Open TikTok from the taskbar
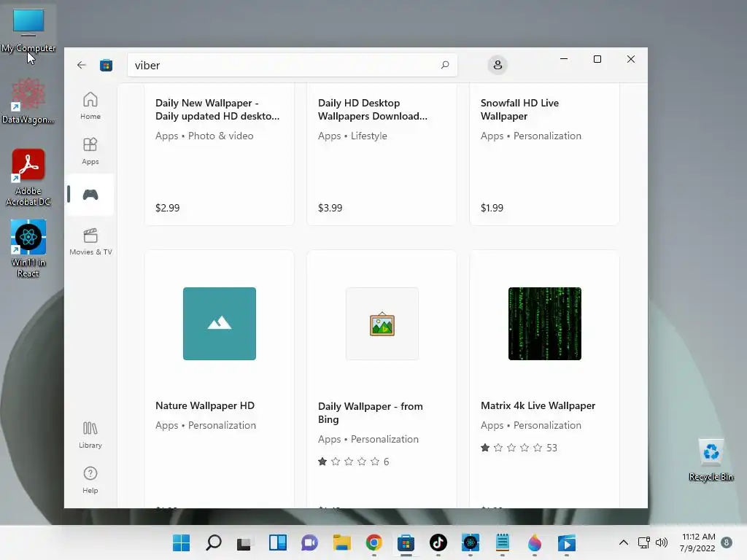 438,542
